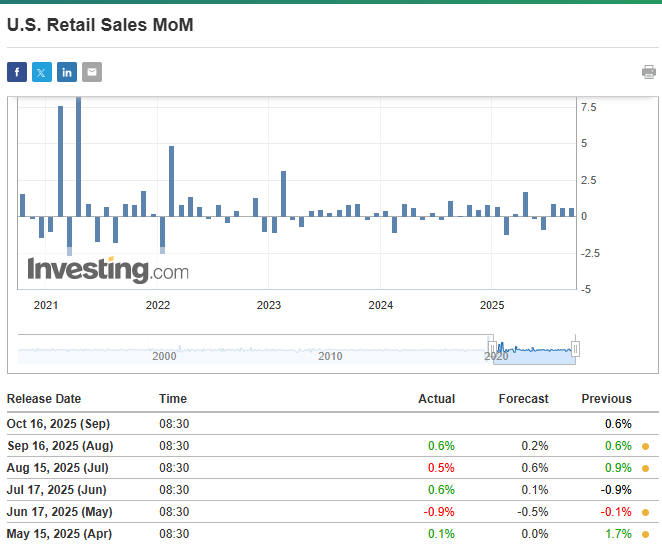Click the print page icon
This screenshot has width=662, height=548.
(649, 72)
